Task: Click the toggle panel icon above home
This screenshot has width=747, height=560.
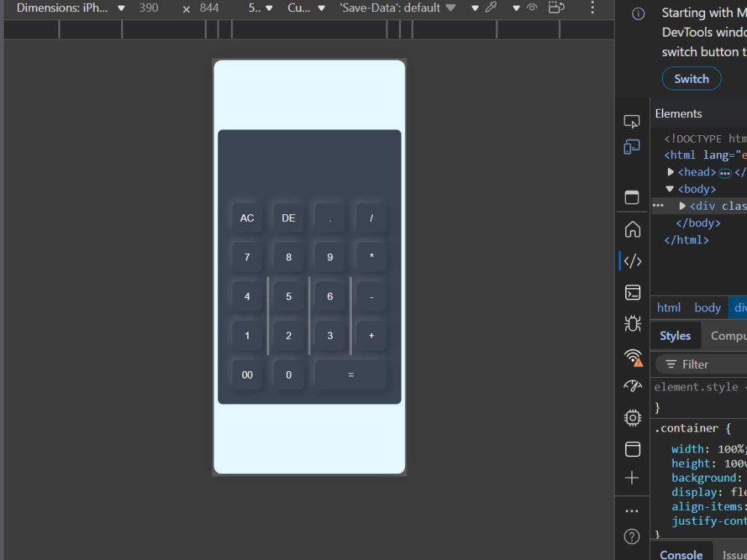Action: [x=632, y=196]
